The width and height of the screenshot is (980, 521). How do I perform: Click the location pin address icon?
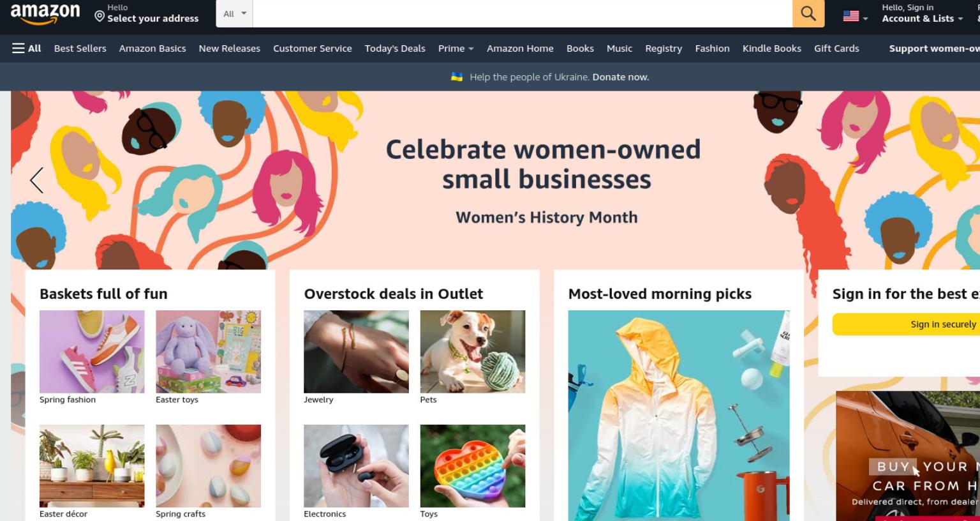point(100,16)
